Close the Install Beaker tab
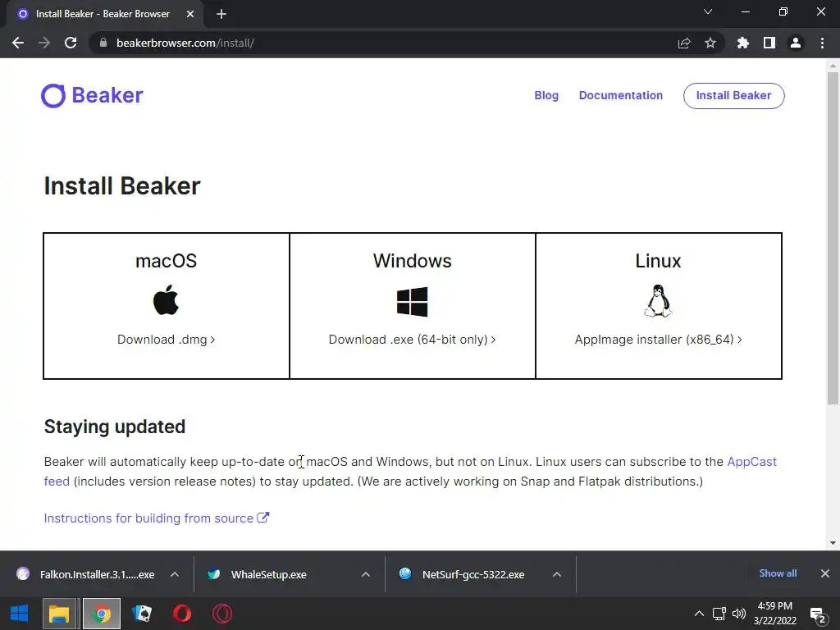 (190, 14)
